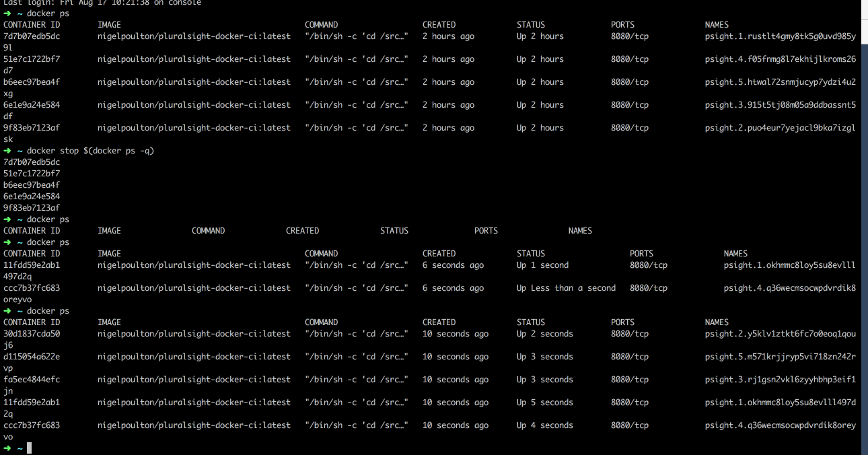Select container ID d115054a622e
Screen dimensions: 868x455
point(32,357)
